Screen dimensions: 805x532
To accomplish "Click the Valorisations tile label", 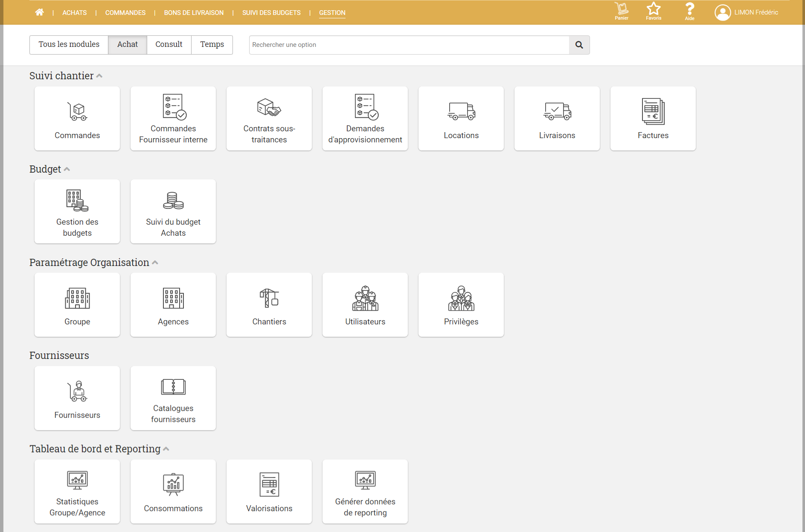I will pos(269,509).
